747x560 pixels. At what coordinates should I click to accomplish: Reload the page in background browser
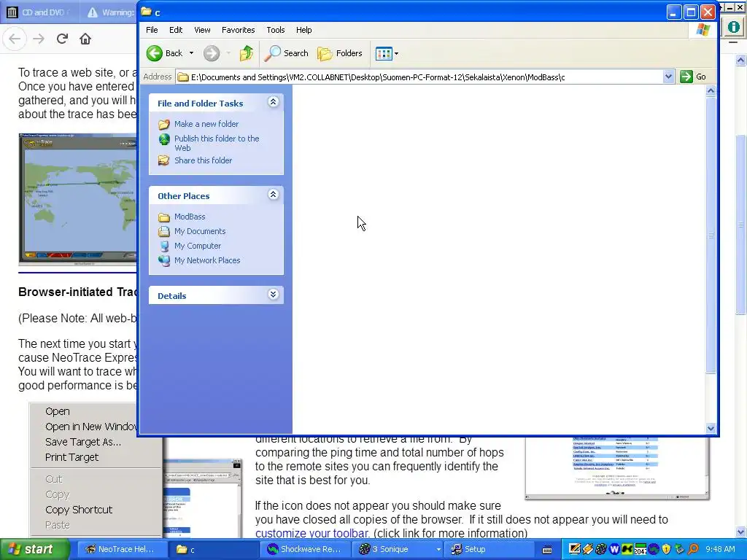(x=62, y=39)
